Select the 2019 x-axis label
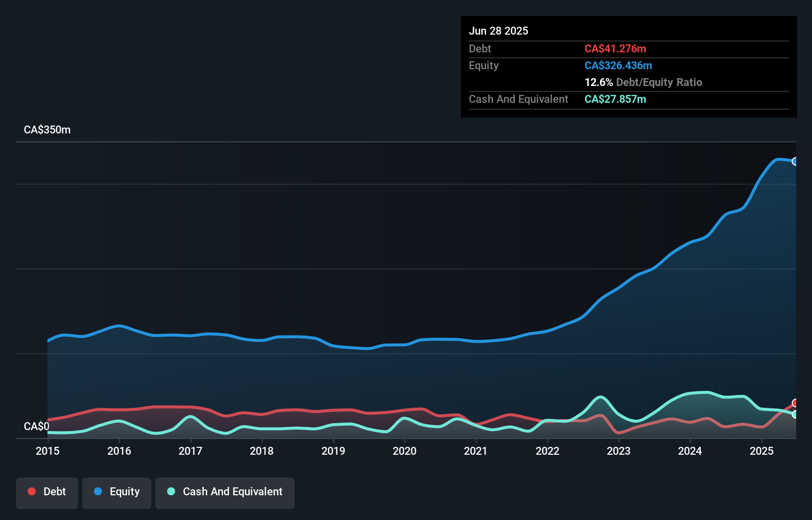Viewport: 812px width, 520px height. point(333,451)
